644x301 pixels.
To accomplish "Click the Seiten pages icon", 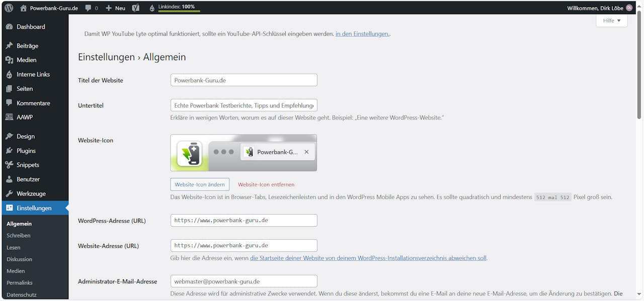I will pyautogui.click(x=9, y=88).
